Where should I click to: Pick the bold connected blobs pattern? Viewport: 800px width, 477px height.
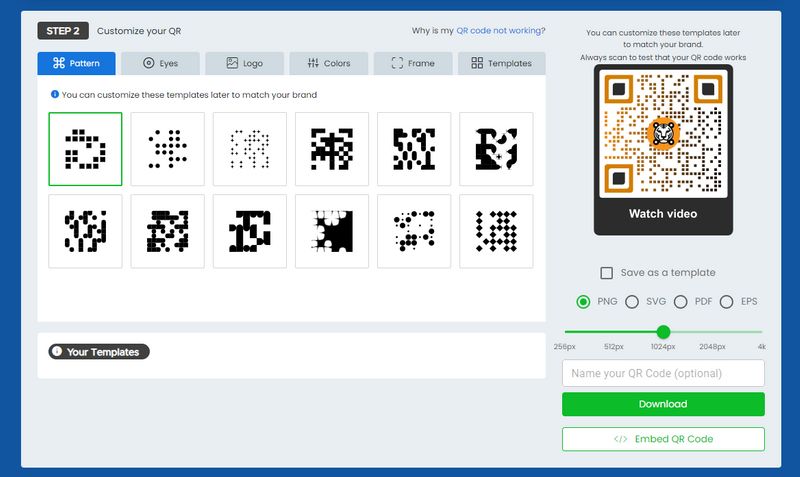249,231
